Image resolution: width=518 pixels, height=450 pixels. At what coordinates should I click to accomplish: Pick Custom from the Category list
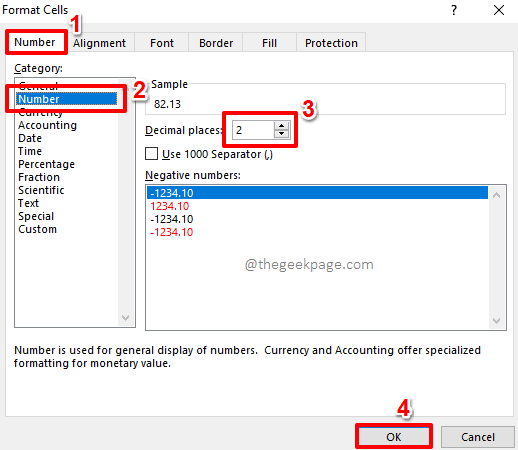click(x=37, y=229)
